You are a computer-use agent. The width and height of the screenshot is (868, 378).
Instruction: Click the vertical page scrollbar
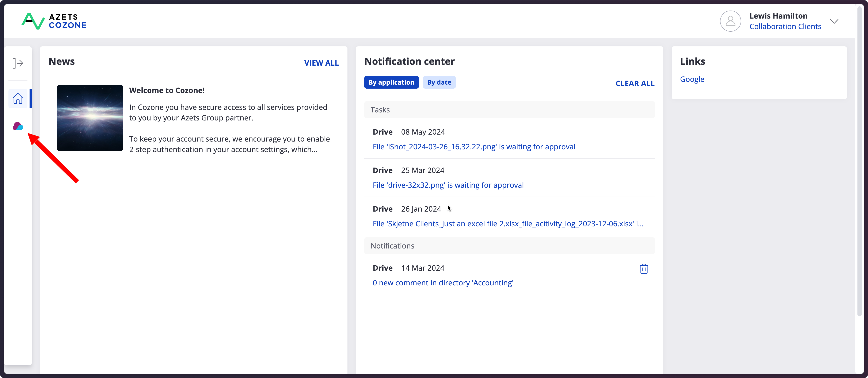tap(860, 162)
